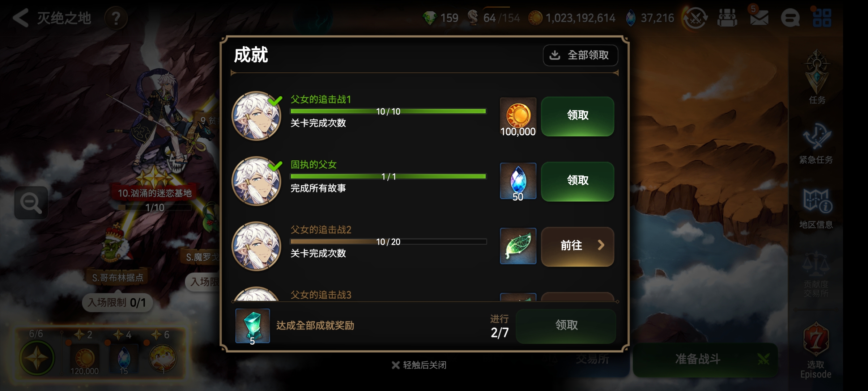Claim 固执的父女 crystal reward
The height and width of the screenshot is (391, 868).
click(578, 181)
